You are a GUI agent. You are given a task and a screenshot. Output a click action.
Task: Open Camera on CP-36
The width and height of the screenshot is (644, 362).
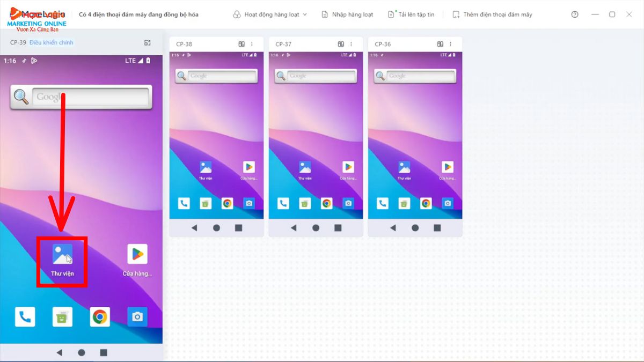(448, 203)
